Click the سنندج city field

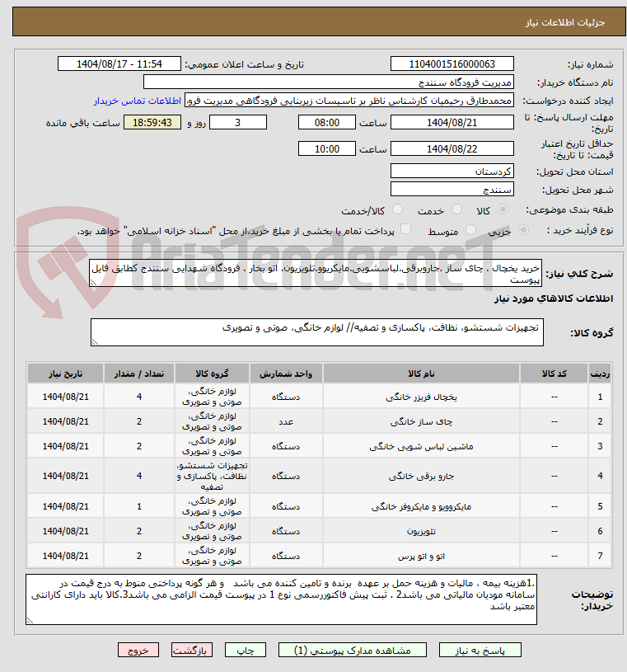pos(452,189)
